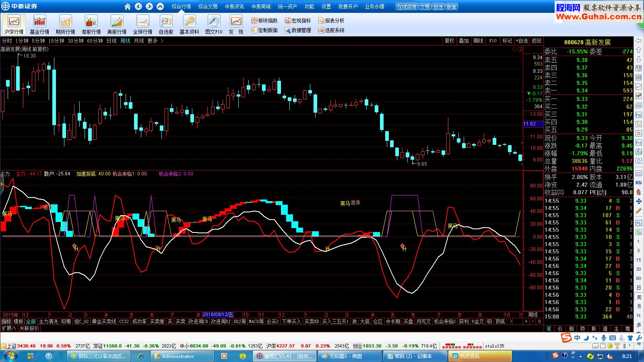Image resolution: width=644 pixels, height=362 pixels.
Task: Open 美股行情 US stock quotes
Action: pyautogui.click(x=117, y=25)
